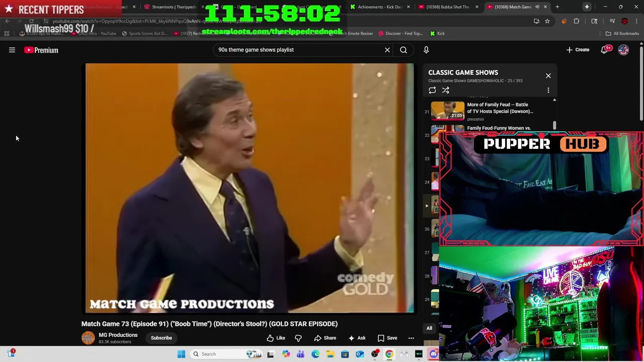
Task: Open Microsoft Store from taskbar
Action: tap(345, 354)
